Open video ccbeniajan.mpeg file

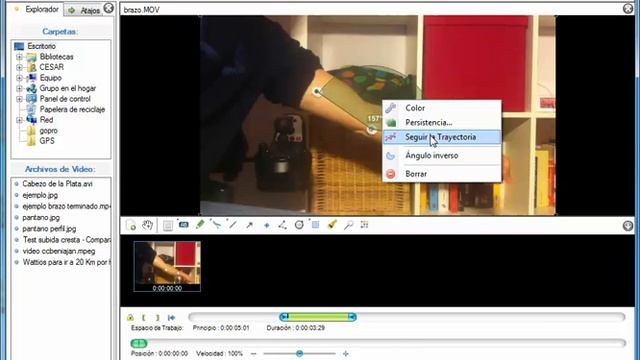pyautogui.click(x=59, y=251)
